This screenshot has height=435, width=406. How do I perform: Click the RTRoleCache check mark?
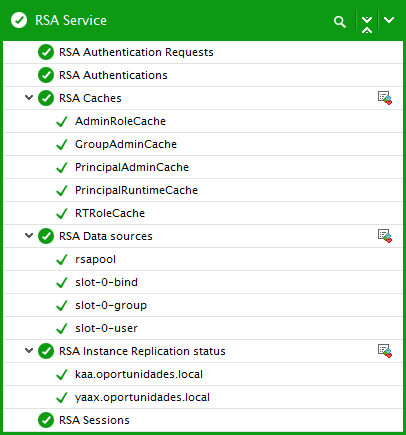coord(62,213)
